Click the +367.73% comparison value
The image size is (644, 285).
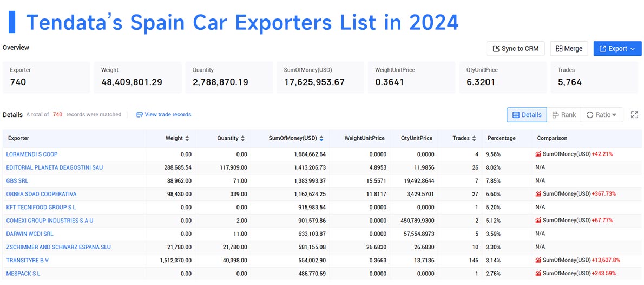(604, 193)
